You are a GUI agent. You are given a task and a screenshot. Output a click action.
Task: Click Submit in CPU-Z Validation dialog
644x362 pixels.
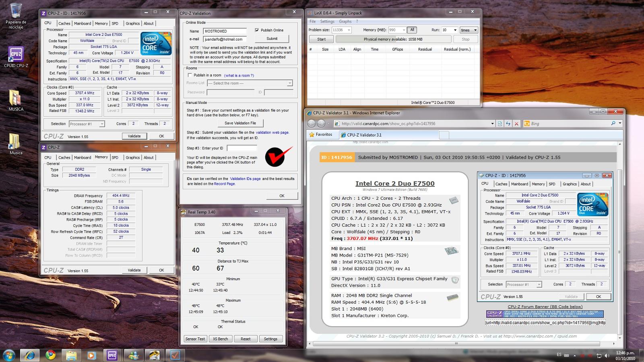[x=272, y=39]
